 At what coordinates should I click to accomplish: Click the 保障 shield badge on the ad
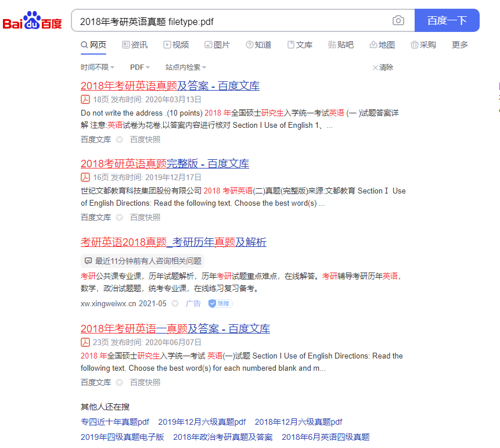coord(220,303)
